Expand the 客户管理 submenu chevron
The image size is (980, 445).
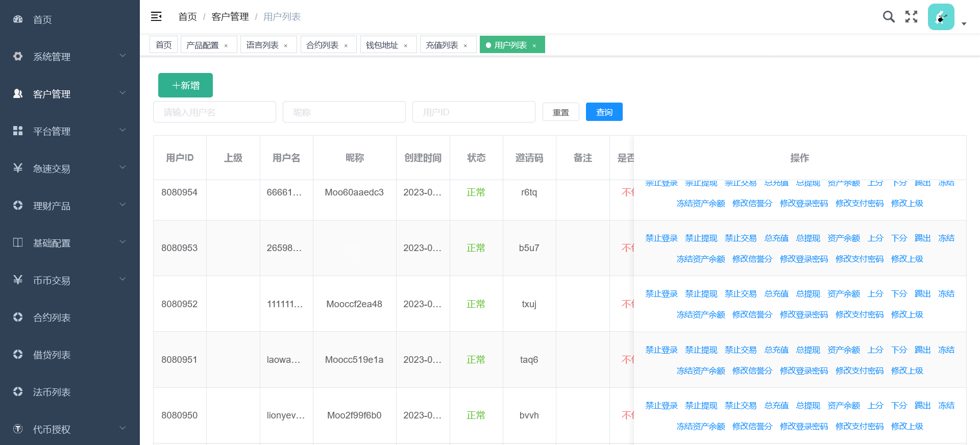[x=122, y=93]
